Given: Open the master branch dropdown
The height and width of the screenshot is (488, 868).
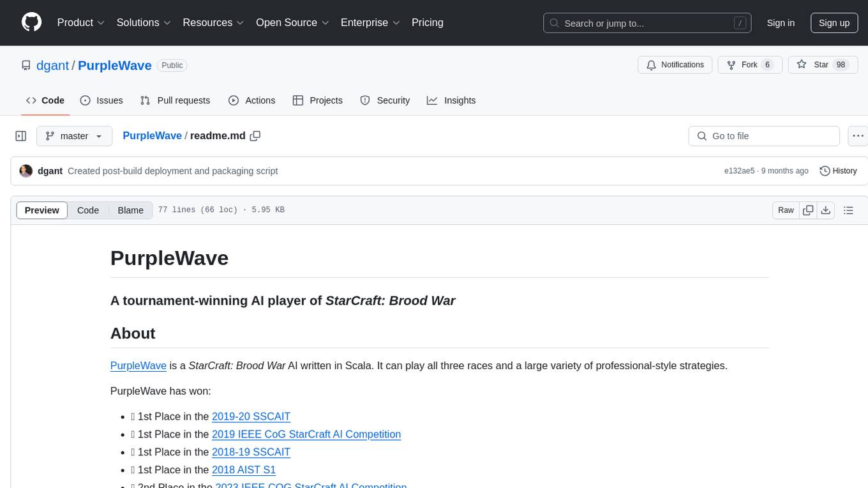Looking at the screenshot, I should coord(74,136).
